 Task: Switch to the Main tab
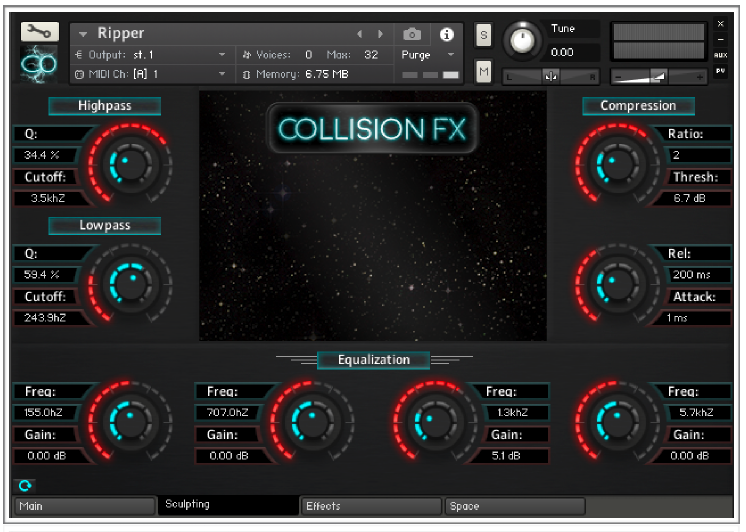click(83, 506)
